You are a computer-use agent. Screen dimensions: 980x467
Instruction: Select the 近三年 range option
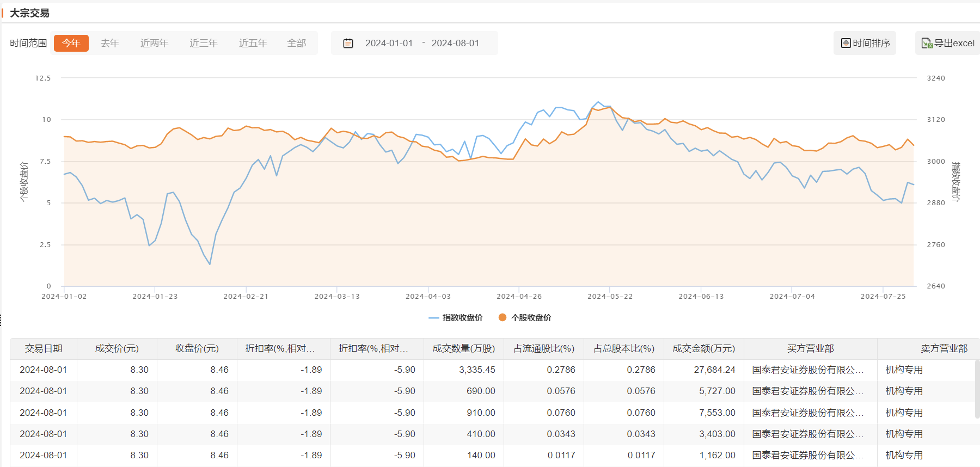point(204,43)
